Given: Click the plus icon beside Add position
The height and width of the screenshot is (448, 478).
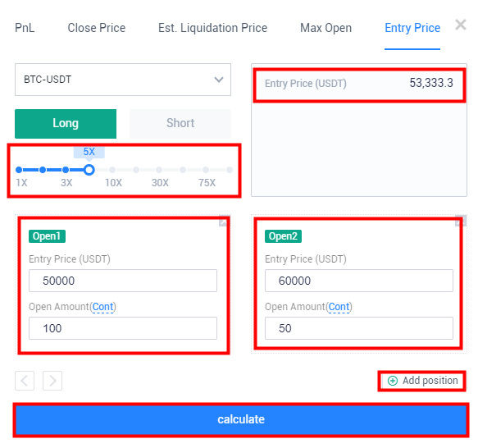Looking at the screenshot, I should point(393,381).
